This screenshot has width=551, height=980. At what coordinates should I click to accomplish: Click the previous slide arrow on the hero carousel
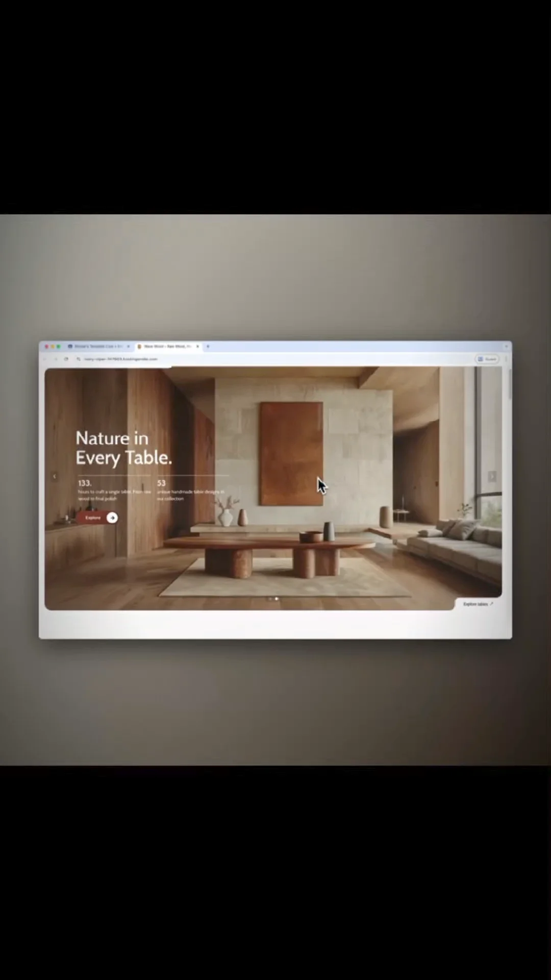[54, 476]
